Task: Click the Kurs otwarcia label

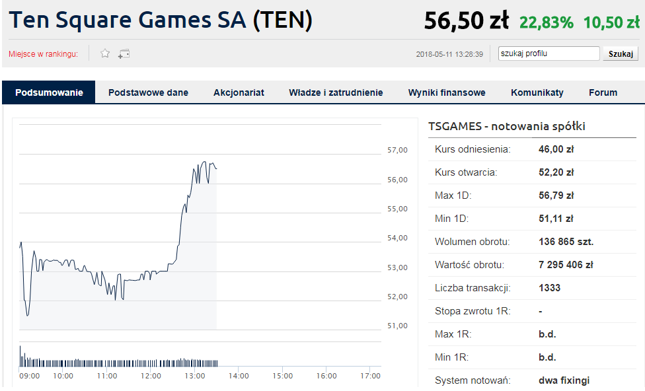Action: (466, 172)
